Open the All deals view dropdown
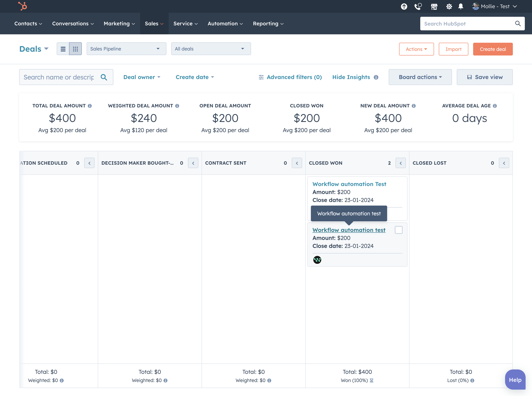 pos(211,49)
